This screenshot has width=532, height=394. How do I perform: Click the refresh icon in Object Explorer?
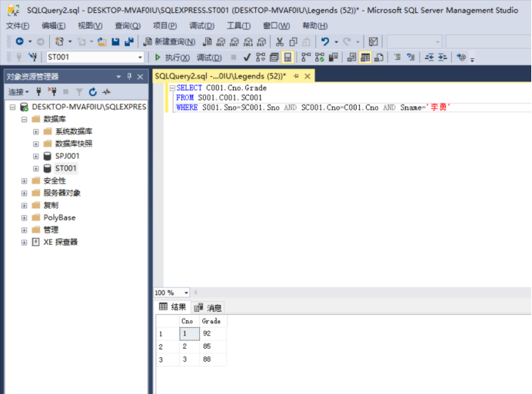point(92,92)
